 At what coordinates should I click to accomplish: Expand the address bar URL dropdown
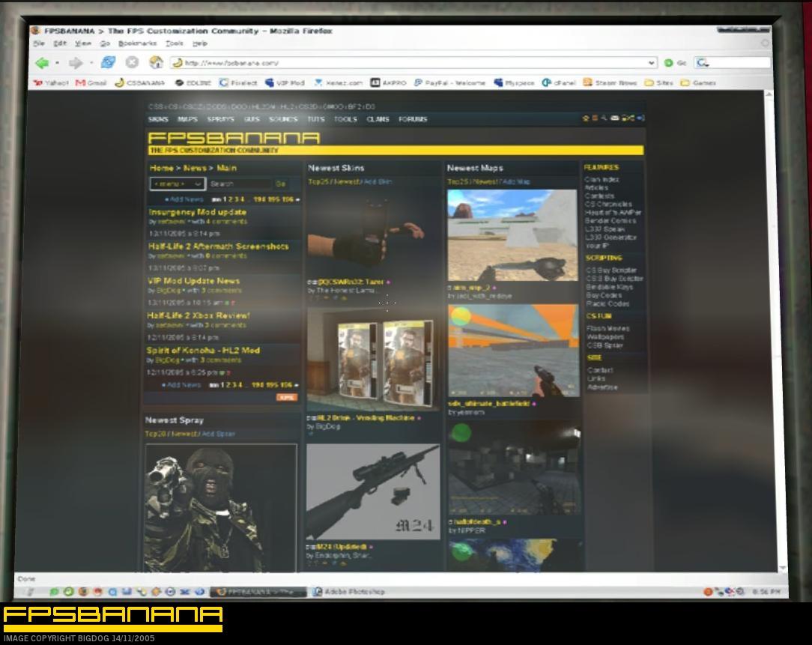click(652, 63)
